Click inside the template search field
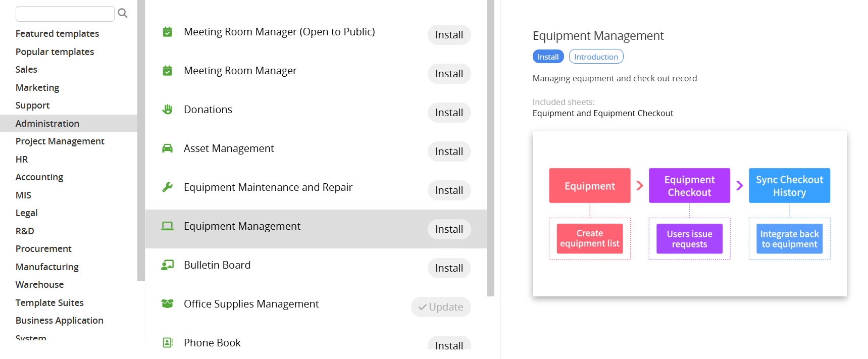This screenshot has width=868, height=359. point(65,14)
